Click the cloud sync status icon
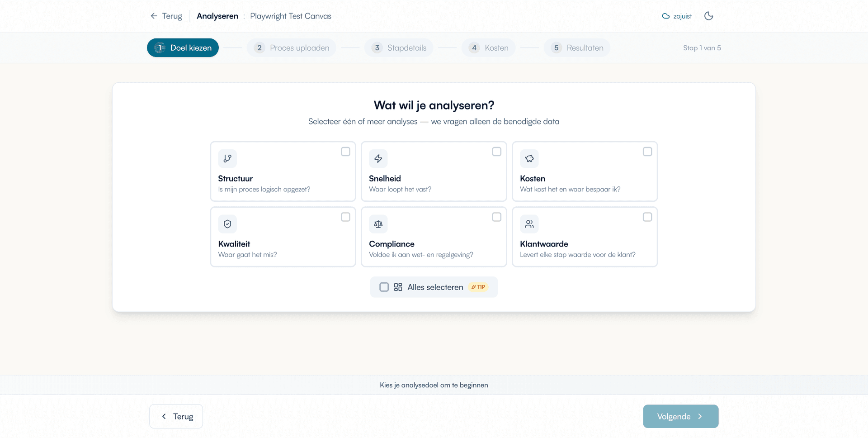The image size is (868, 438). pyautogui.click(x=666, y=16)
